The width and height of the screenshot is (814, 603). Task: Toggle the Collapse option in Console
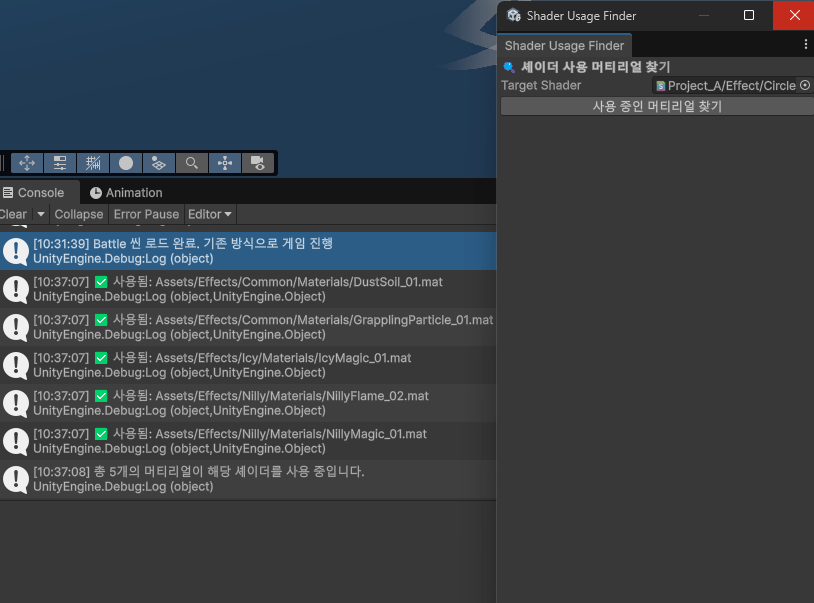click(79, 214)
